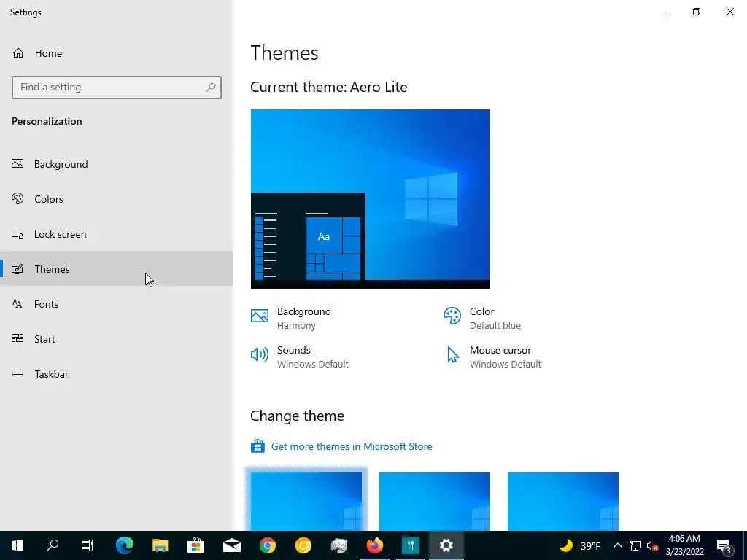
Task: Click the Microsoft Store bag icon beside themes link
Action: 258,446
